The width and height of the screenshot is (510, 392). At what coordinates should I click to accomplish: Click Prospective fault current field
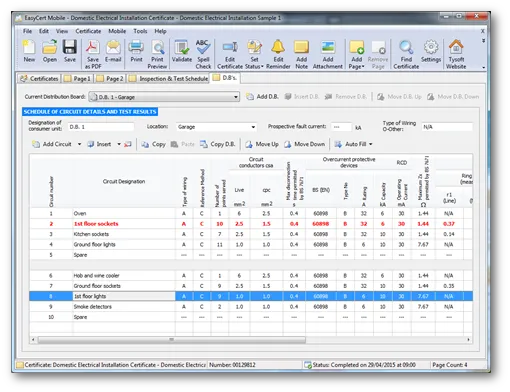[x=341, y=127]
